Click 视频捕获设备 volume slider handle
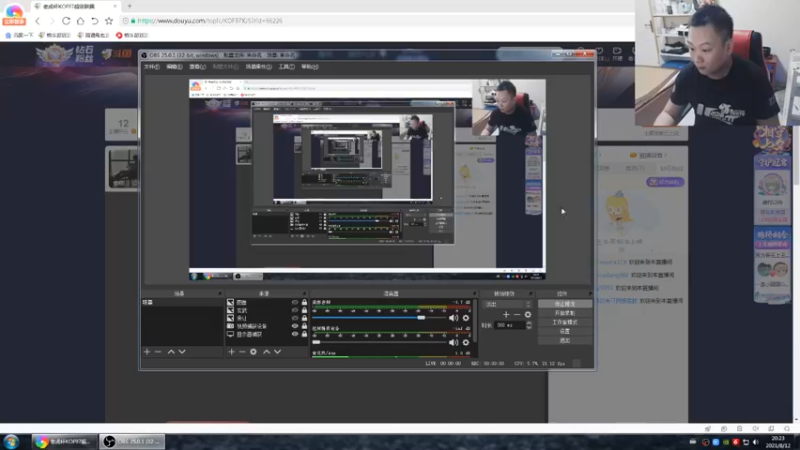The width and height of the screenshot is (800, 450). pyautogui.click(x=316, y=342)
